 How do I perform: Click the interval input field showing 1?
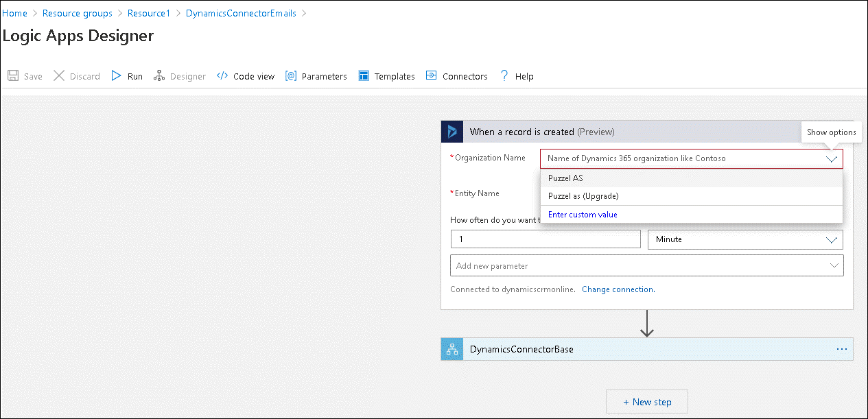[546, 239]
